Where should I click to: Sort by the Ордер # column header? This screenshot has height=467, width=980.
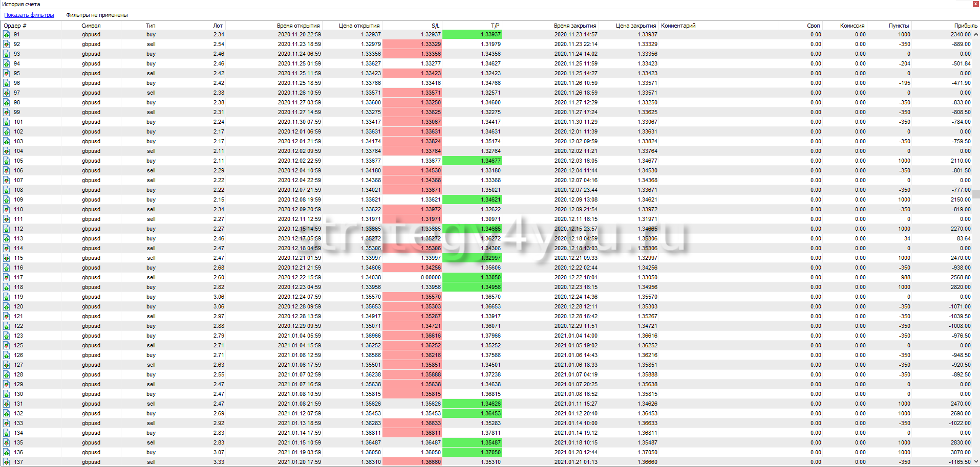tap(15, 26)
